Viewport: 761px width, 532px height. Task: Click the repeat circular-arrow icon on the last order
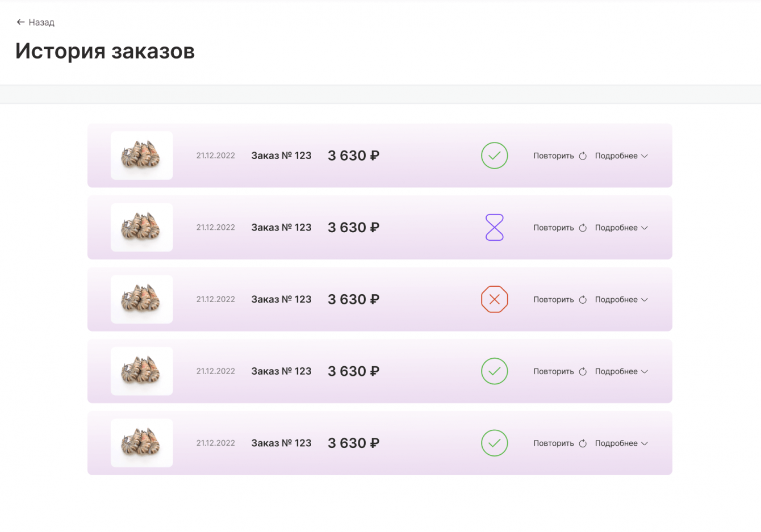click(583, 443)
